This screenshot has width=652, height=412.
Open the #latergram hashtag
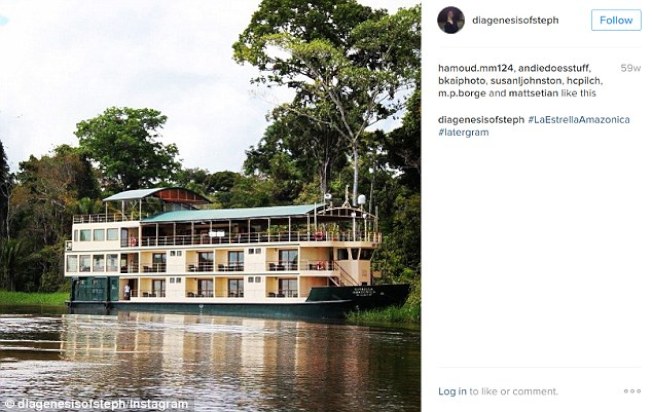point(463,132)
